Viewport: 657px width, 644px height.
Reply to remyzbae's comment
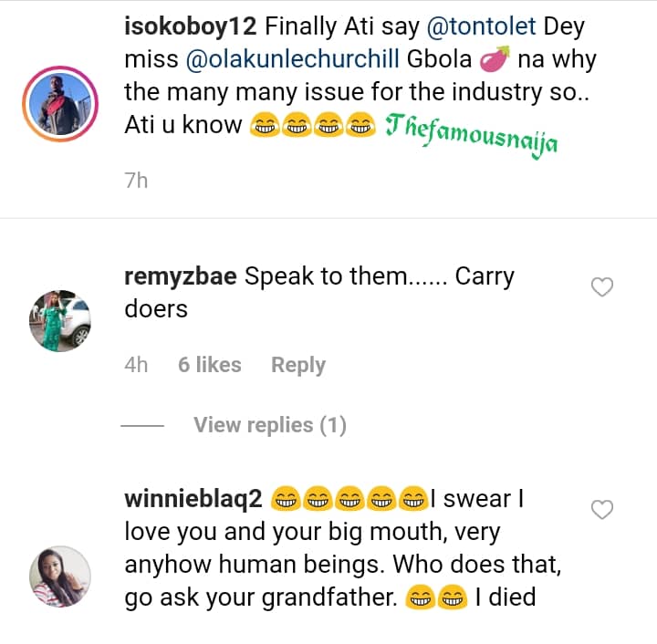[298, 365]
